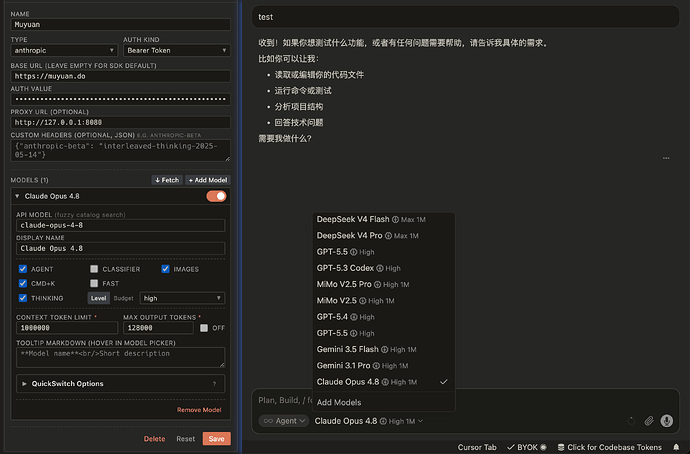
Task: Click the BASE URL input field
Action: [x=121, y=76]
